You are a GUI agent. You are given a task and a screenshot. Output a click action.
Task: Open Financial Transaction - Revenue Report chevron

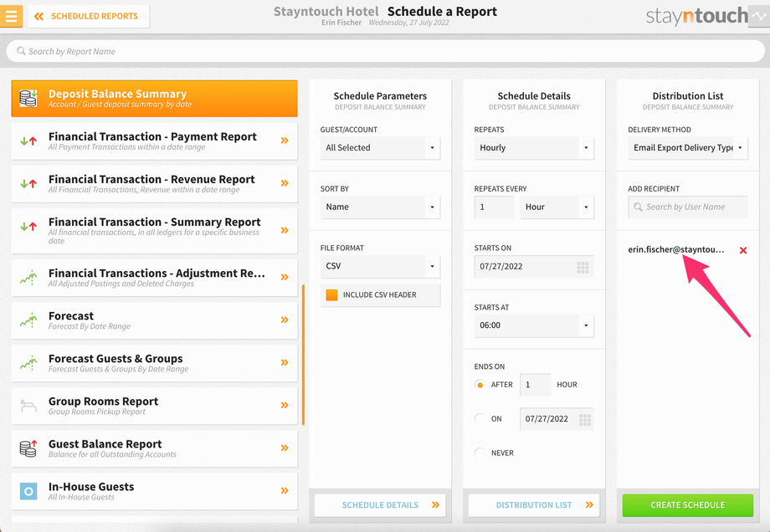[x=285, y=183]
